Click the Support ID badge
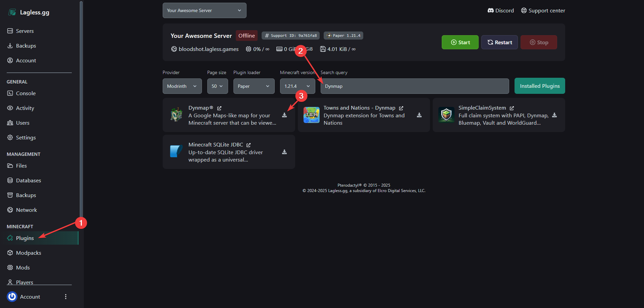 tap(290, 36)
